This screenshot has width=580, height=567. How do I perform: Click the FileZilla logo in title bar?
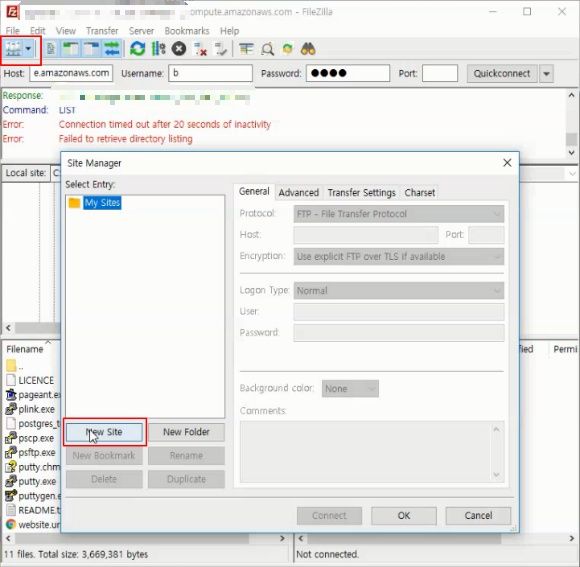[x=12, y=12]
